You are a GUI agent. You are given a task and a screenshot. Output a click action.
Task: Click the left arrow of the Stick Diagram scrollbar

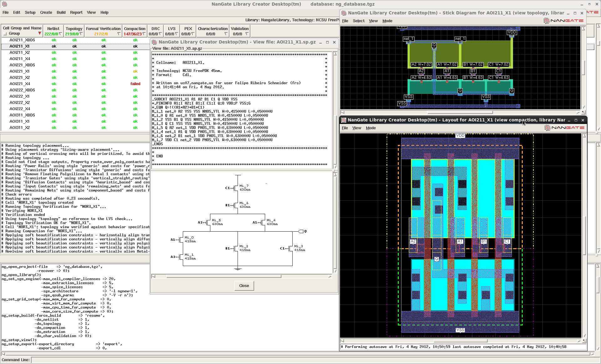[x=343, y=112]
